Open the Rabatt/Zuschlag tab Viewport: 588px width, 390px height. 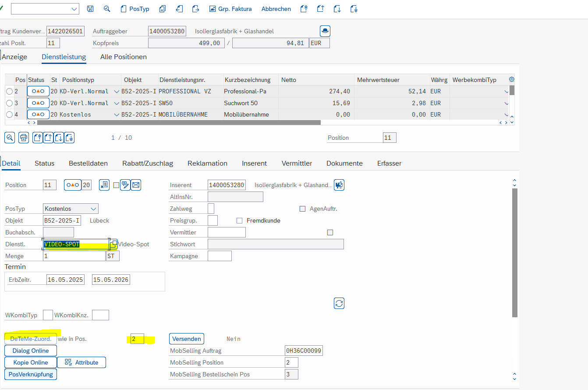(148, 163)
